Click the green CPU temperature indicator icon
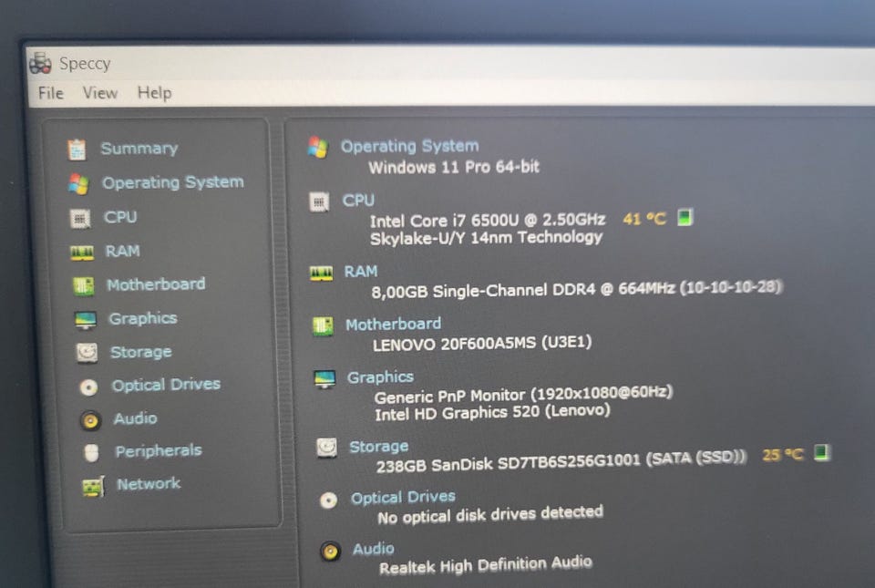This screenshot has height=588, width=875. 685,217
